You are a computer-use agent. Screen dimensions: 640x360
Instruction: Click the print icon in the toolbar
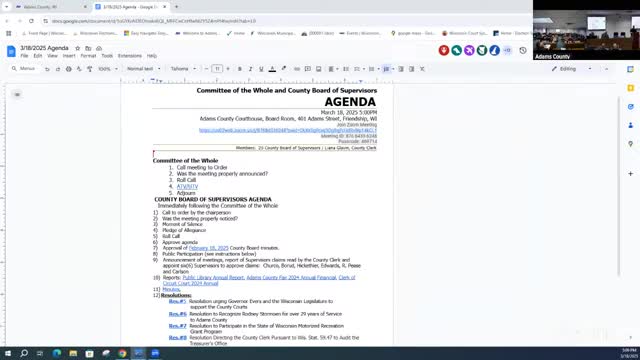click(69, 69)
